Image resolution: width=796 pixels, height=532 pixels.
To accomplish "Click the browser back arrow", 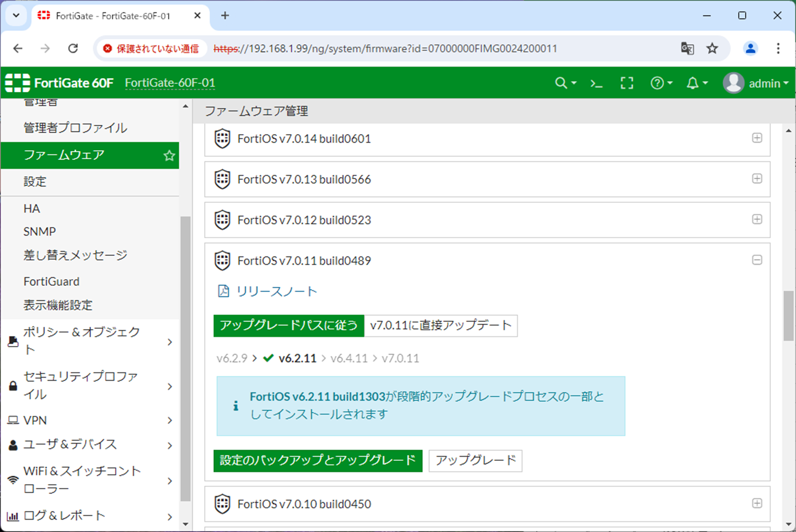I will point(18,48).
